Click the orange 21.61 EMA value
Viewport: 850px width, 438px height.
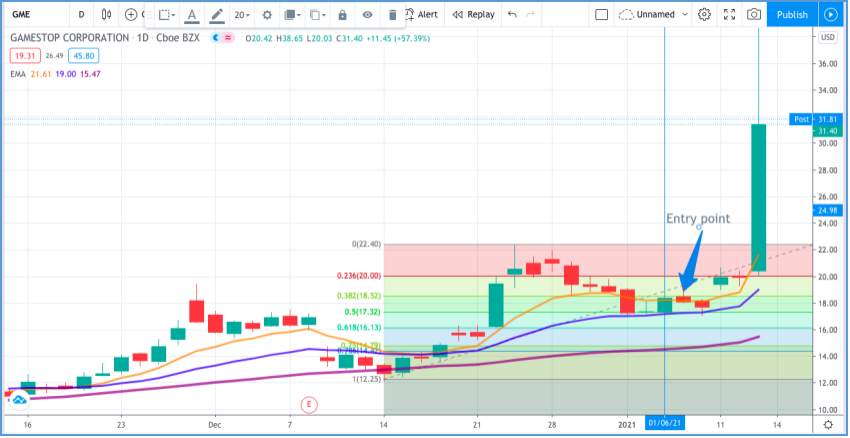click(40, 74)
